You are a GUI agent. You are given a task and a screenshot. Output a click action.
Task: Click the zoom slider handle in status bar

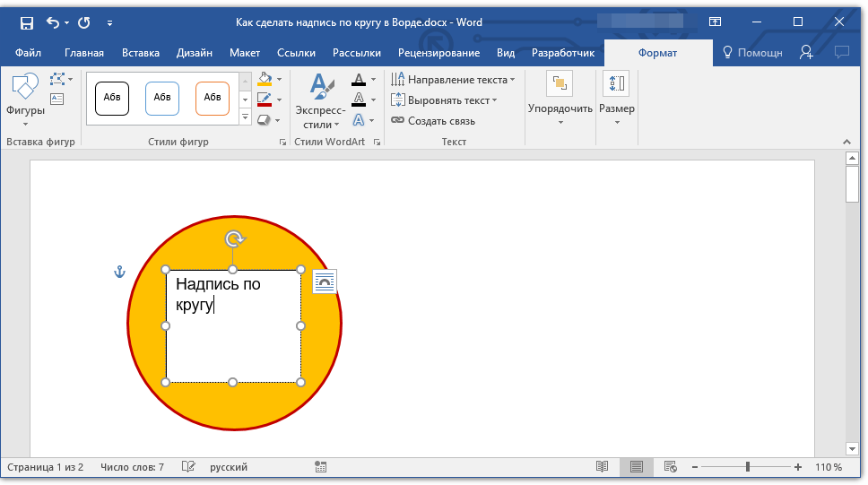click(748, 467)
